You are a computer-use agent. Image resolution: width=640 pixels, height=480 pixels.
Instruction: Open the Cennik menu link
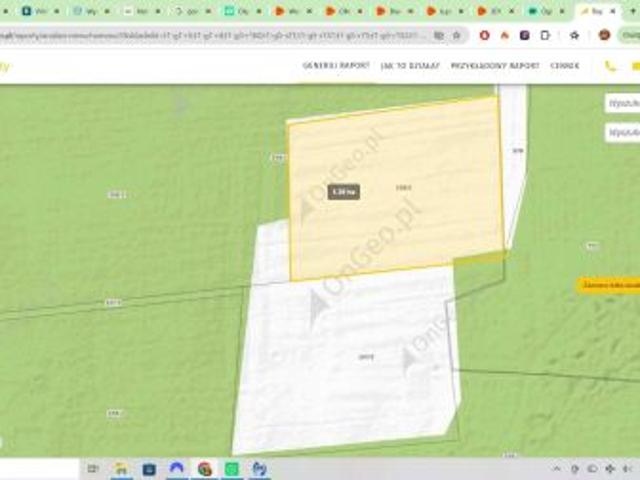point(564,65)
